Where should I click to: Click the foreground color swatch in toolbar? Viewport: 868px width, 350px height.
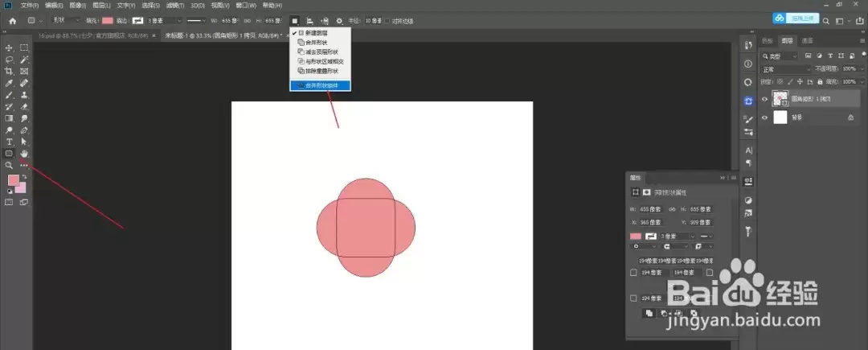pyautogui.click(x=14, y=180)
